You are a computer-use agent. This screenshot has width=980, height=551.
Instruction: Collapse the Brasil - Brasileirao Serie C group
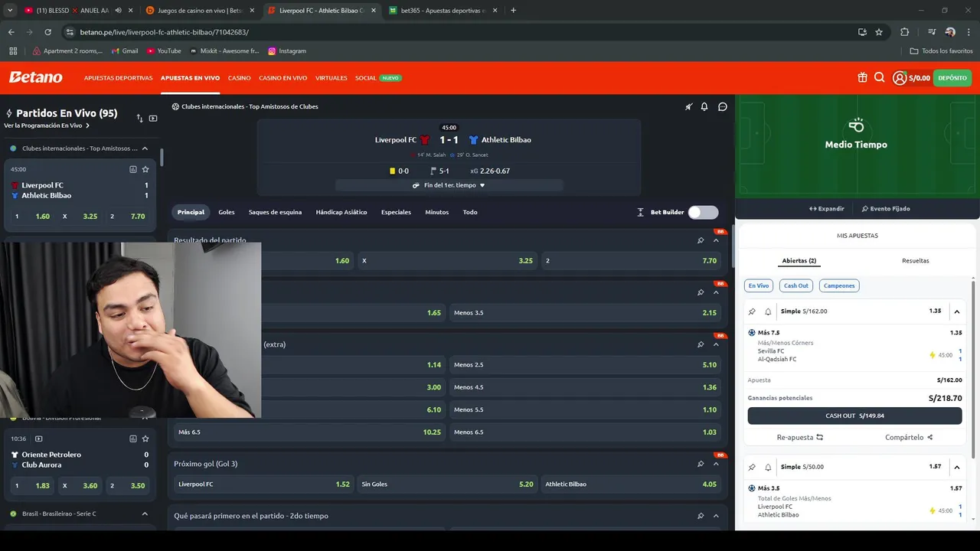(145, 514)
